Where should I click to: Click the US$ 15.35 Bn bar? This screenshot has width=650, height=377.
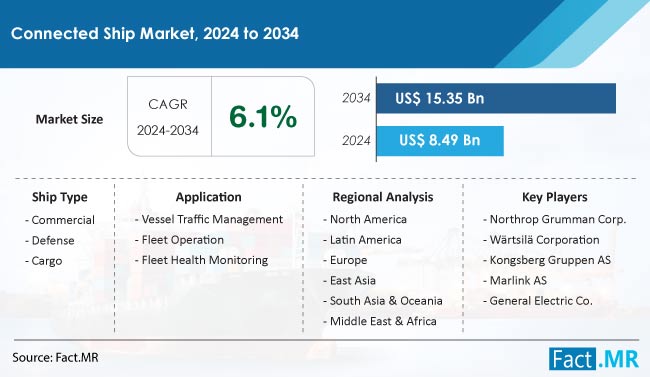tap(496, 98)
